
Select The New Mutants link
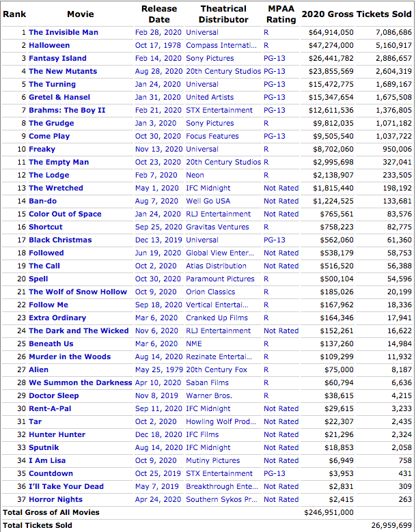coord(62,71)
